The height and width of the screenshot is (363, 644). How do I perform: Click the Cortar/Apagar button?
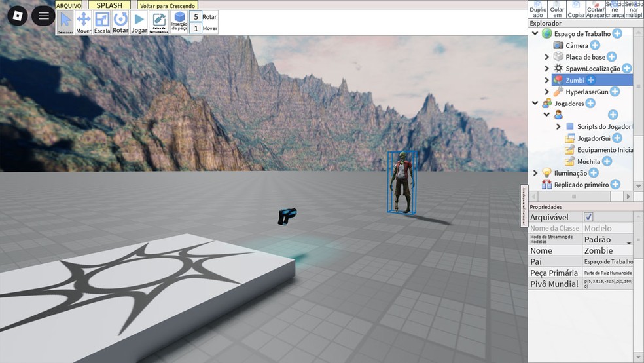[x=596, y=9]
